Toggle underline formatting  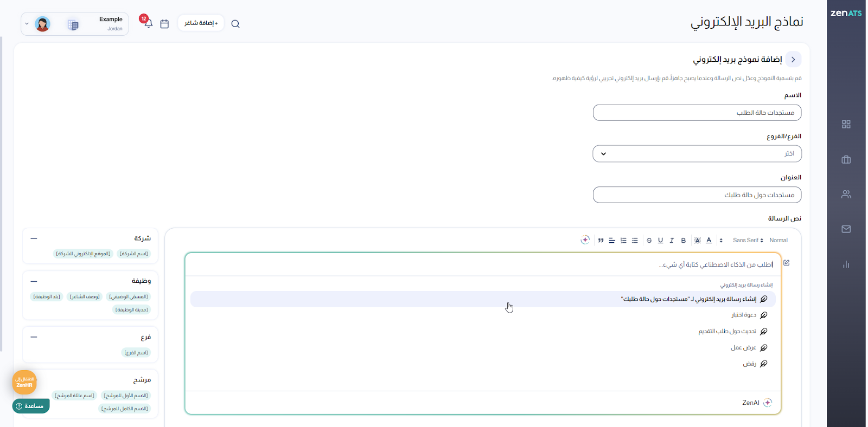661,241
